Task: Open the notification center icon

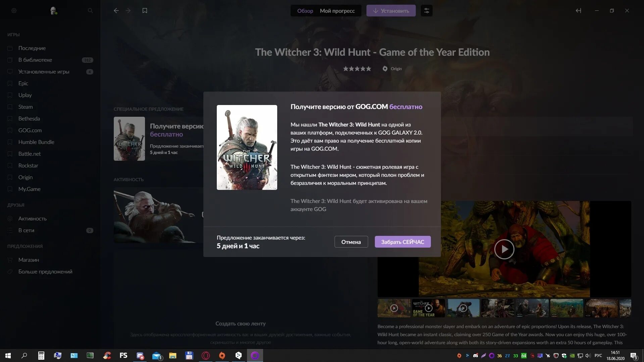Action: click(x=634, y=356)
